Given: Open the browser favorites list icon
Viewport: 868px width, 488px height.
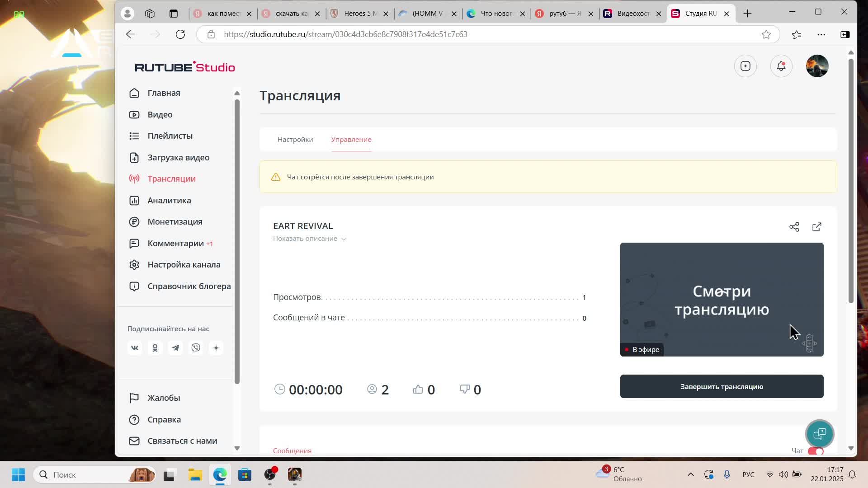Looking at the screenshot, I should [x=797, y=34].
